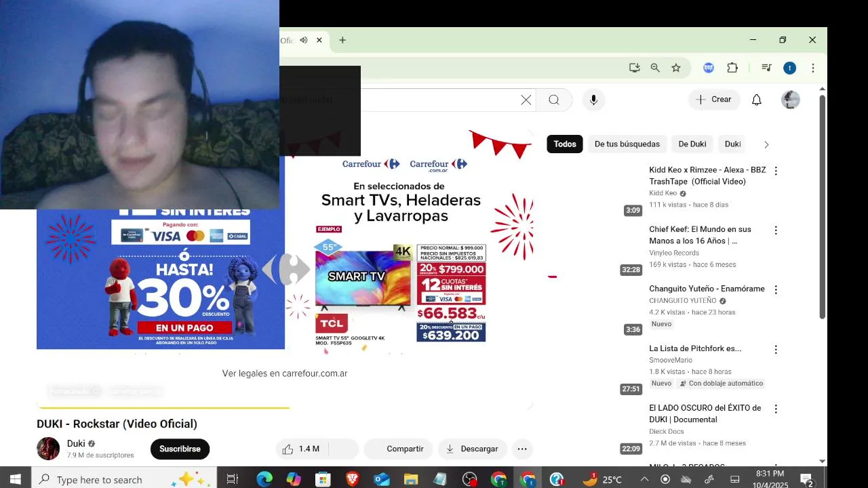Open a new browser tab

(342, 40)
